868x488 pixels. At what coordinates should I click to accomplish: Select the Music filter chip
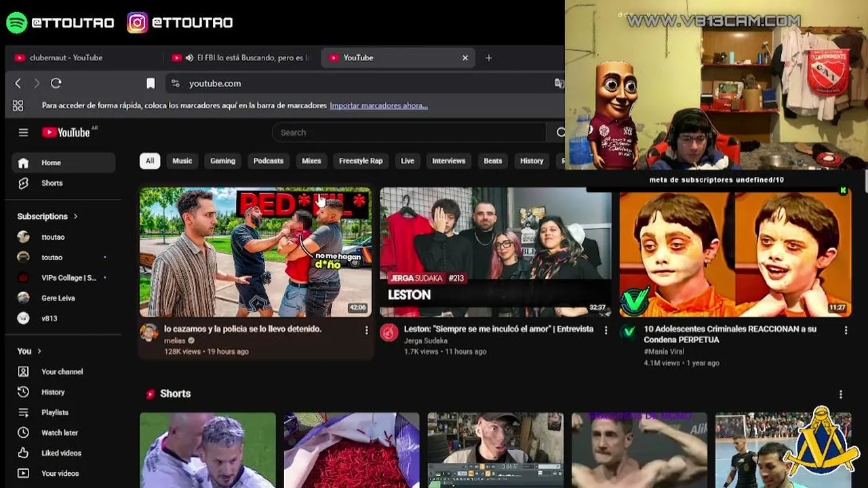(x=182, y=161)
